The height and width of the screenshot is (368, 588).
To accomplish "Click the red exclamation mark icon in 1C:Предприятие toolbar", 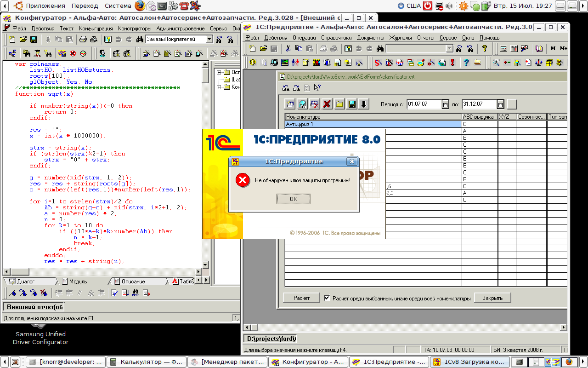I will point(452,62).
